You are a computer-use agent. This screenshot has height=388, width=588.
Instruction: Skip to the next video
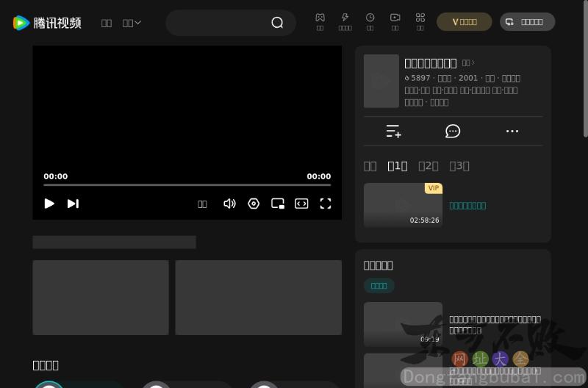coord(73,204)
